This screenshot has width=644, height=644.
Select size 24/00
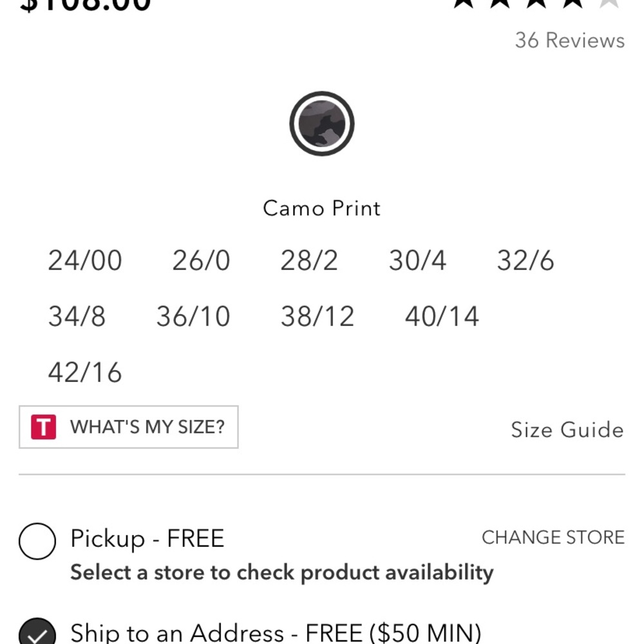(x=84, y=261)
